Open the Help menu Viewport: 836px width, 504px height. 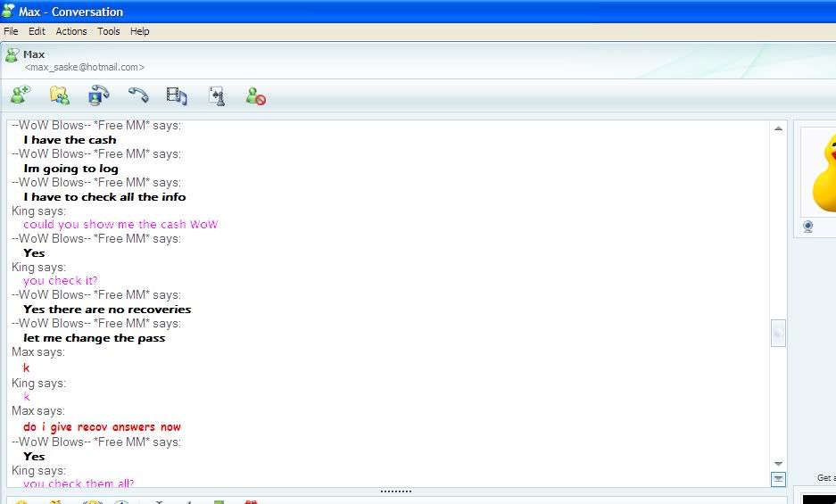140,31
